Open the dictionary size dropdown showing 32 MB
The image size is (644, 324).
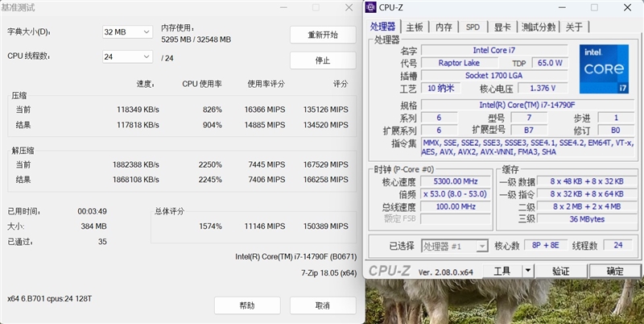(x=127, y=32)
